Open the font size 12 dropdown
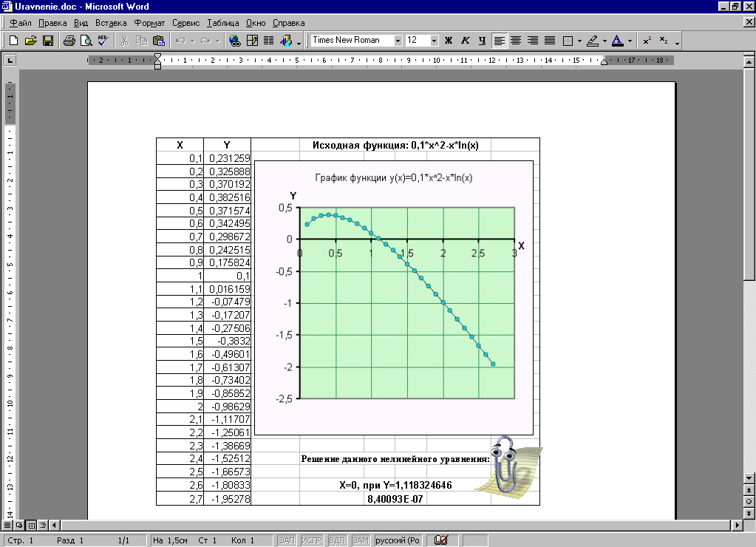The width and height of the screenshot is (756, 547). 434,41
